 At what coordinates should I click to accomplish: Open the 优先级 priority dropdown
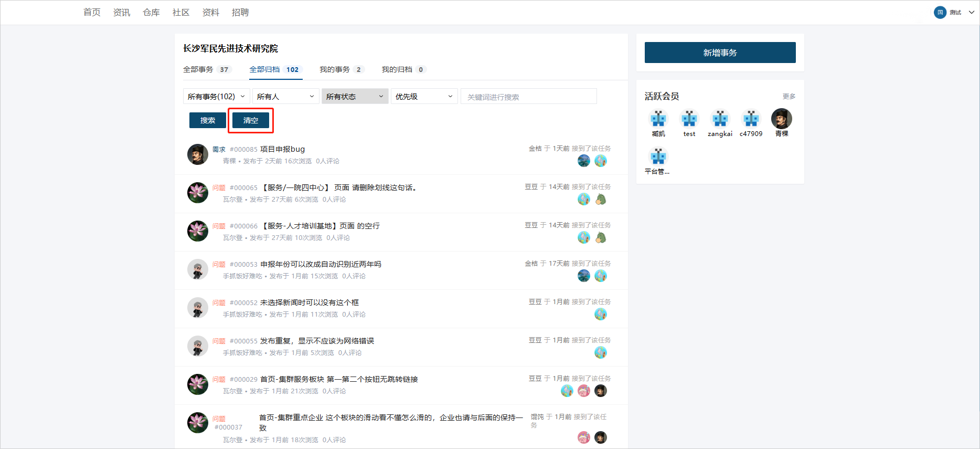(424, 97)
